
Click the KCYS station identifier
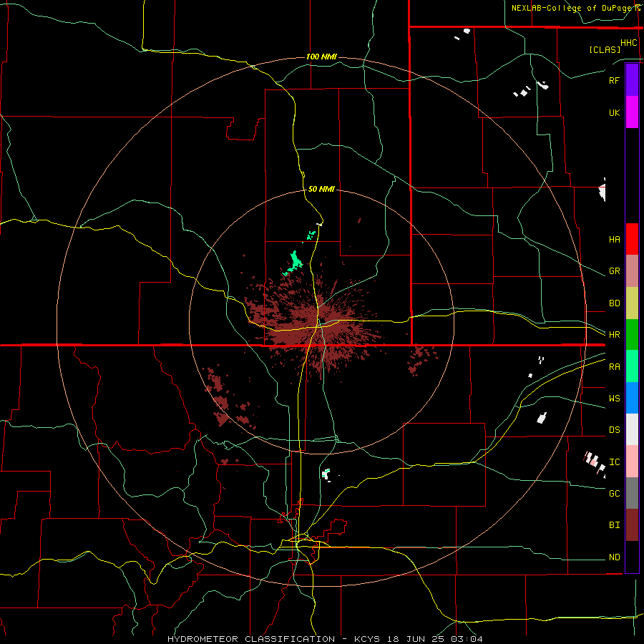point(368,639)
